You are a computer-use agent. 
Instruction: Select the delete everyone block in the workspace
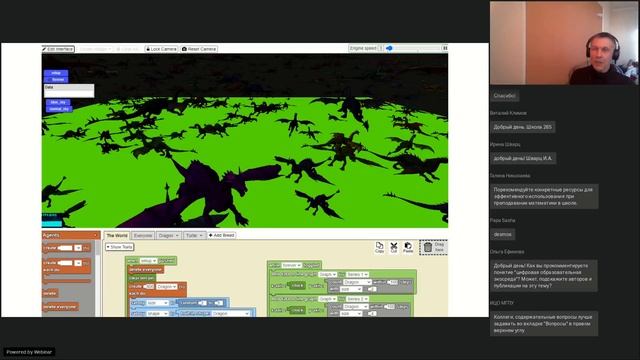click(x=145, y=269)
